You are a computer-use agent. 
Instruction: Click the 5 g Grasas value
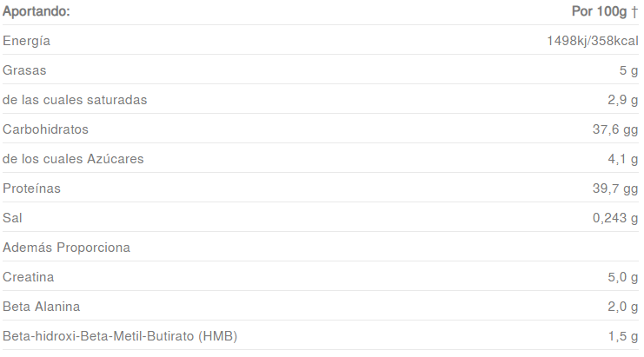[628, 70]
